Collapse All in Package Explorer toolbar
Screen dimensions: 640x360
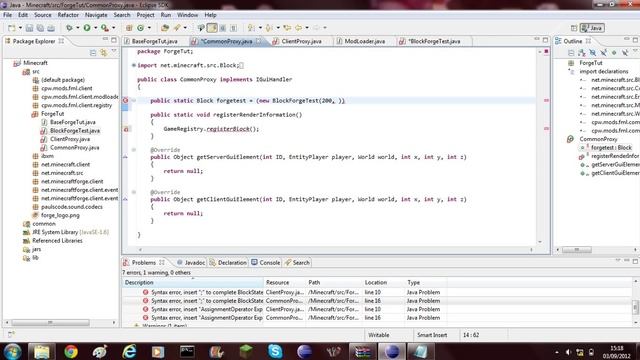click(x=93, y=53)
